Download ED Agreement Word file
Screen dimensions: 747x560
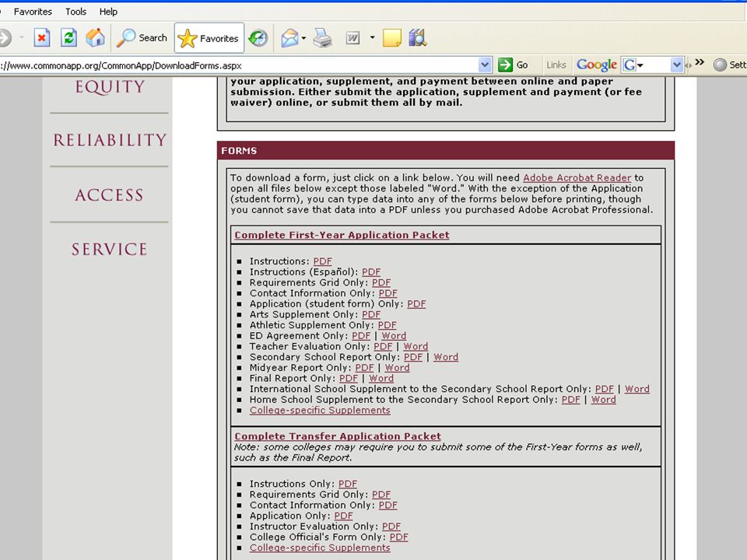[x=394, y=336]
